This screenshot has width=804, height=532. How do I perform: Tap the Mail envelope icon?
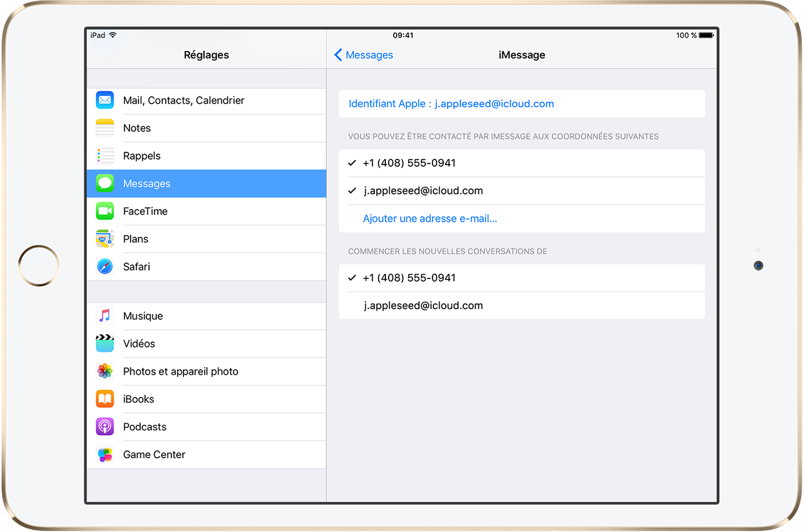coord(105,100)
